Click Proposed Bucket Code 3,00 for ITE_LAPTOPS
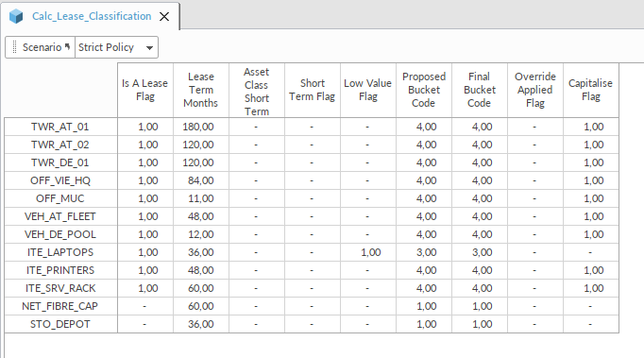The image size is (644, 358). (x=424, y=252)
